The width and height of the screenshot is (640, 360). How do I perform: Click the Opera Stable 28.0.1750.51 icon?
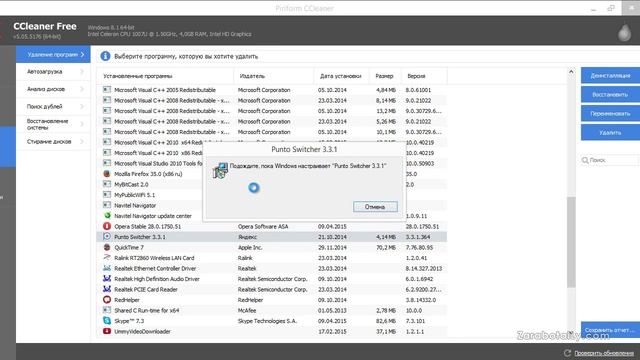pos(107,226)
